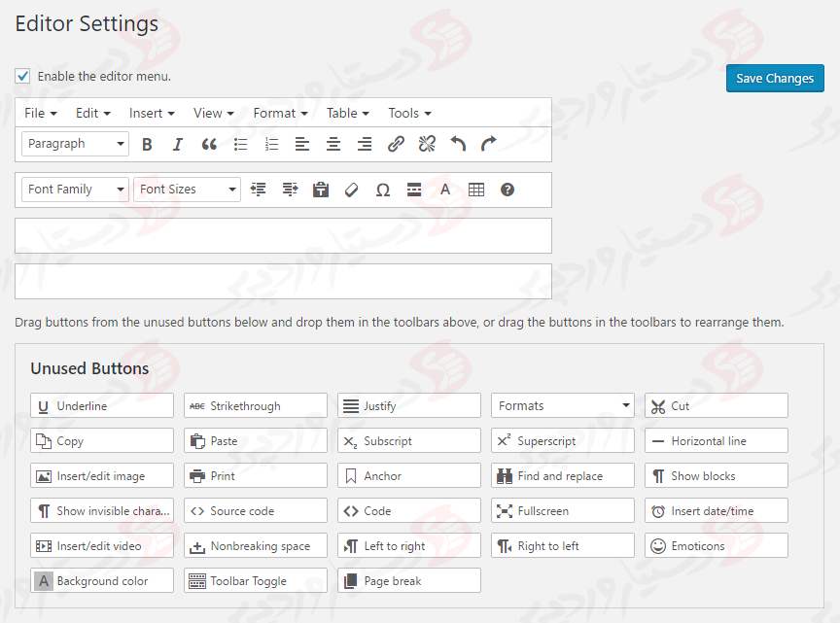Select the unused Strikethrough button
Viewport: 840px width, 623px height.
(x=255, y=406)
